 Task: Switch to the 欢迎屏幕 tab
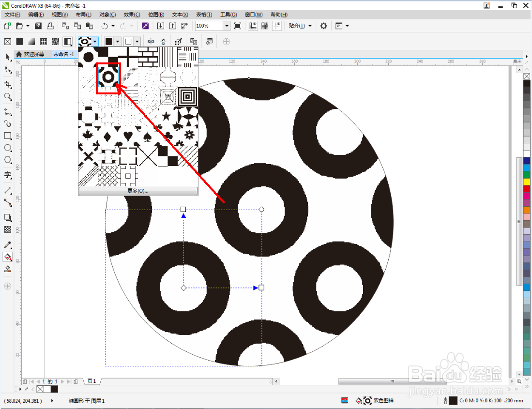(30, 54)
